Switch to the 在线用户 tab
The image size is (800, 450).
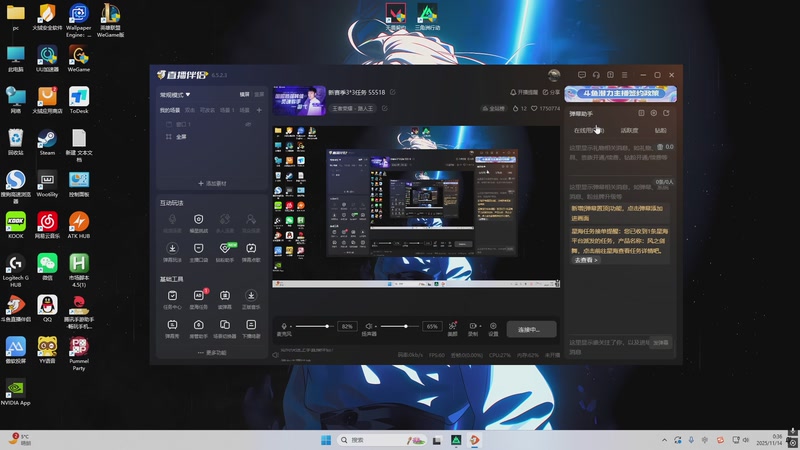tap(588, 131)
